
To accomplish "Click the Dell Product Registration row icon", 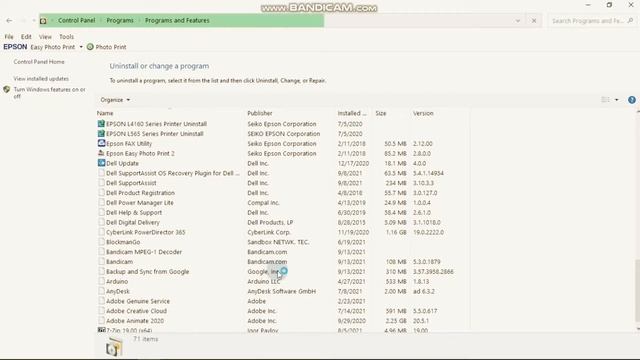I will click(x=101, y=192).
